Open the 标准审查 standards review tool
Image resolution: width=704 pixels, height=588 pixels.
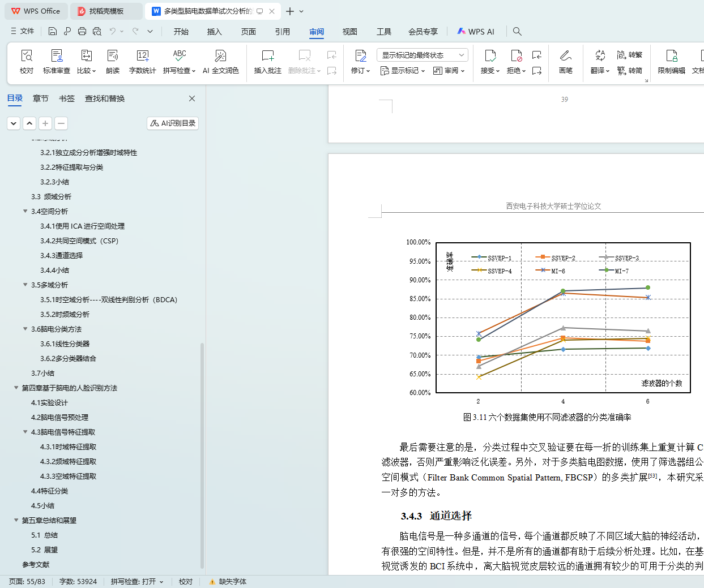pos(57,62)
